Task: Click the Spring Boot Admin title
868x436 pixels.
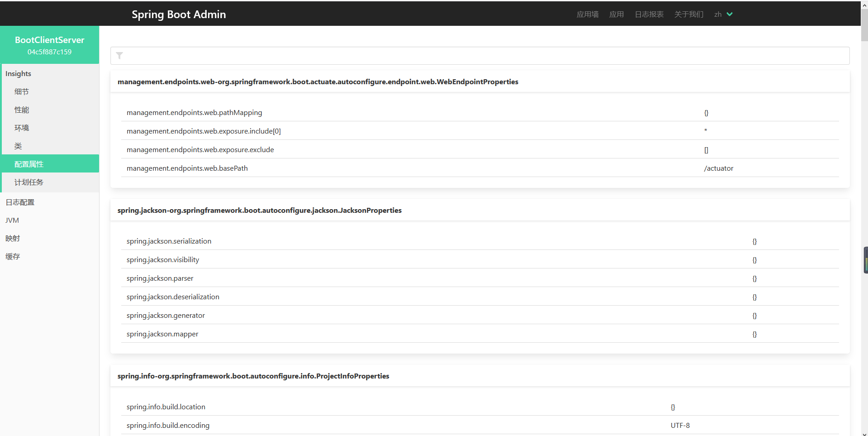Action: (x=179, y=14)
